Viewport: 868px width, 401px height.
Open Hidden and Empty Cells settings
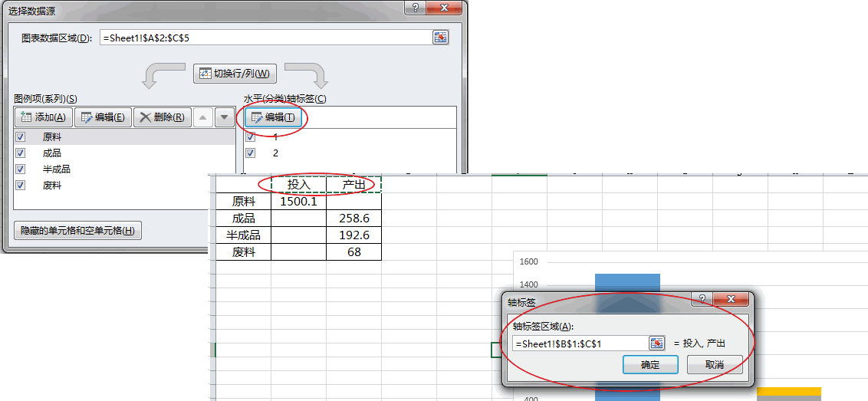(77, 231)
